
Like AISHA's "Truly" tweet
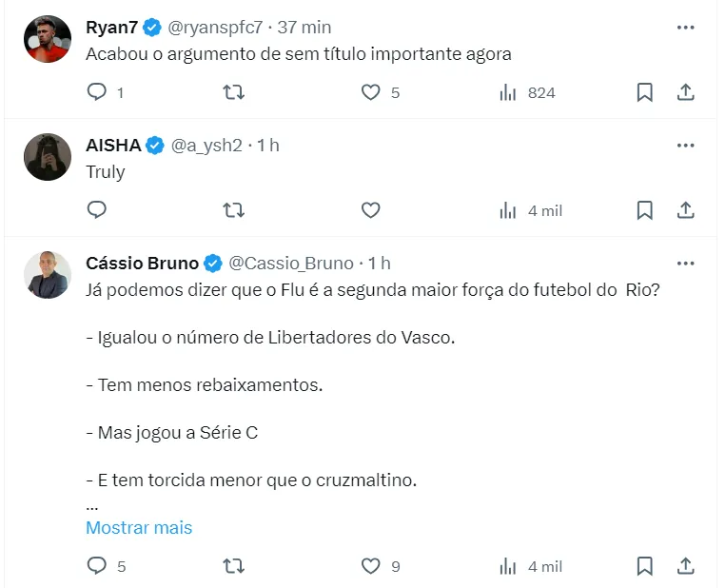click(x=371, y=210)
